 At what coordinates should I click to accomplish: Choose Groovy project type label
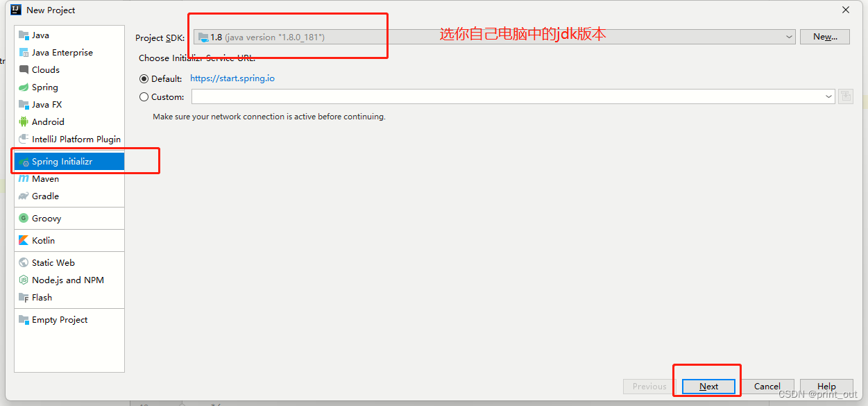point(46,219)
